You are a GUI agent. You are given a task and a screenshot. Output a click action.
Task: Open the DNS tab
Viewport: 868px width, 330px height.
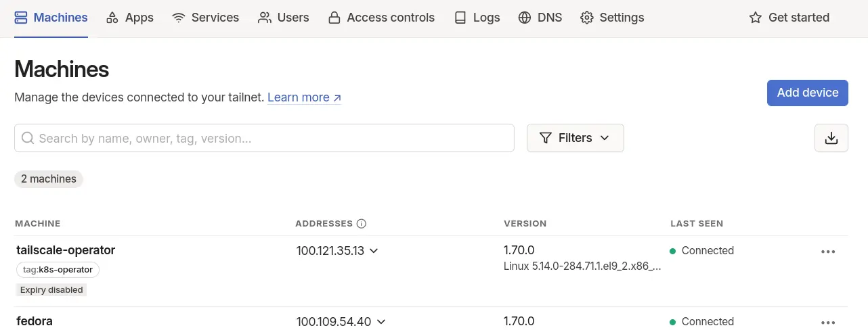click(540, 18)
